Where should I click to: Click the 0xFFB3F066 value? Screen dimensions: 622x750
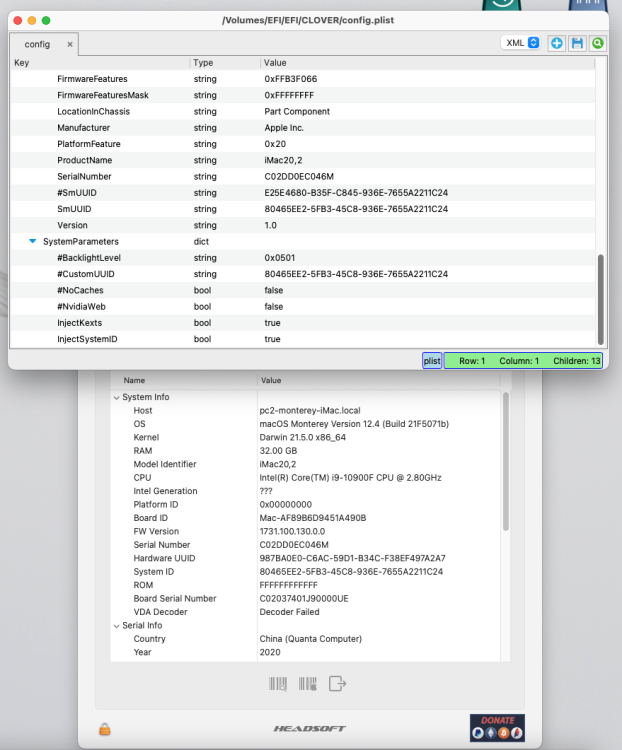[x=291, y=79]
